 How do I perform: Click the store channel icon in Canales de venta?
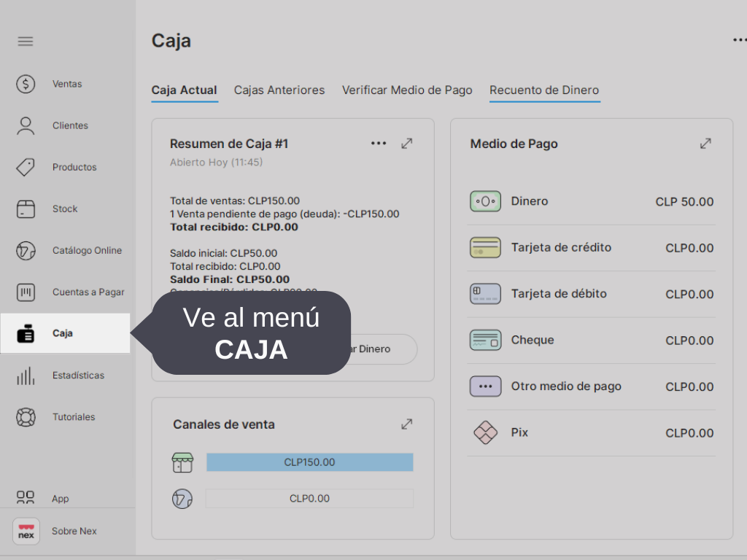click(182, 462)
